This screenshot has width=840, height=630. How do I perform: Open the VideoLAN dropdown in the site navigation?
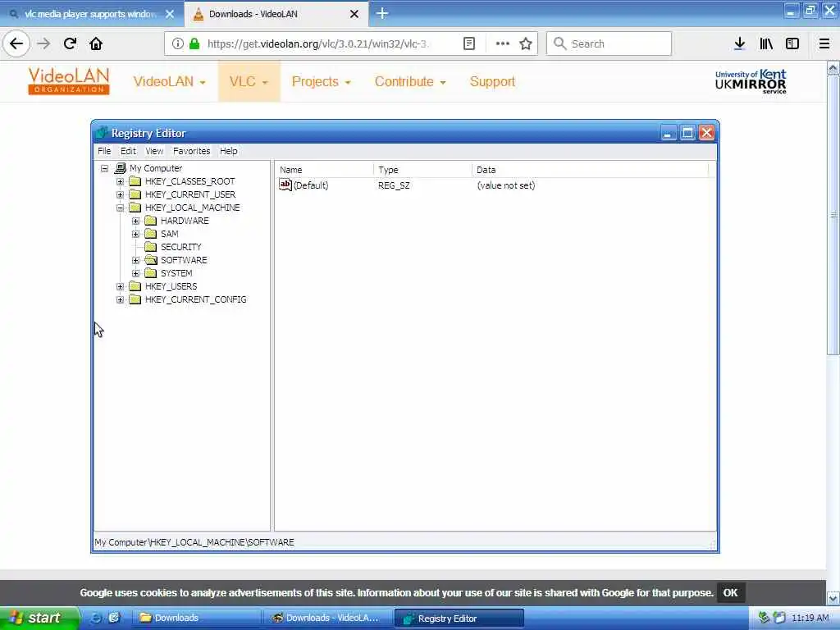click(x=169, y=81)
